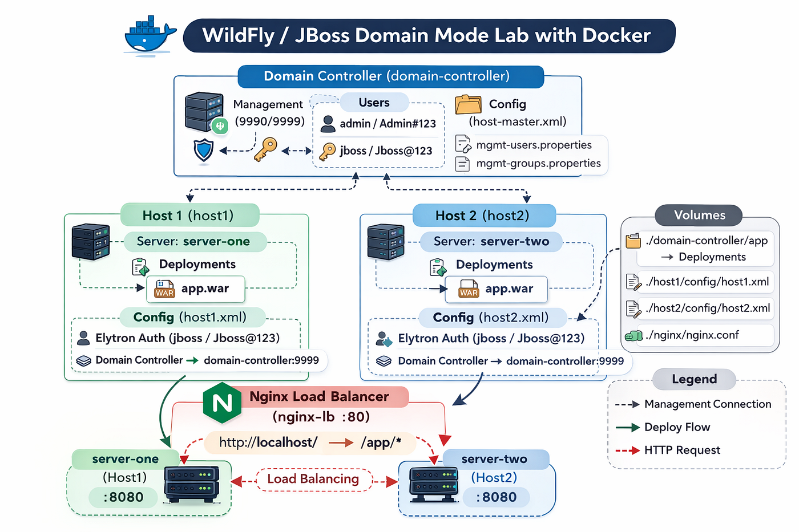Screen dimensions: 799x532
Task: Click the Domain Controller server rack icon
Action: point(204,112)
